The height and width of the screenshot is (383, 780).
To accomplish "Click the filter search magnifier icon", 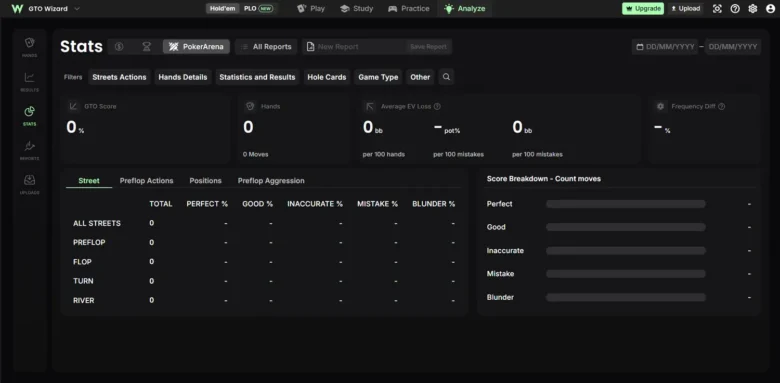I will pos(446,77).
